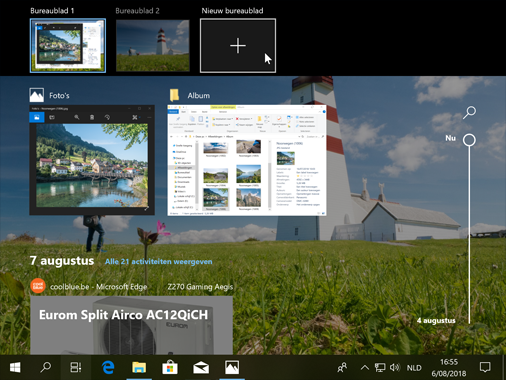Open the People tray icon
The height and width of the screenshot is (380, 506).
[342, 368]
